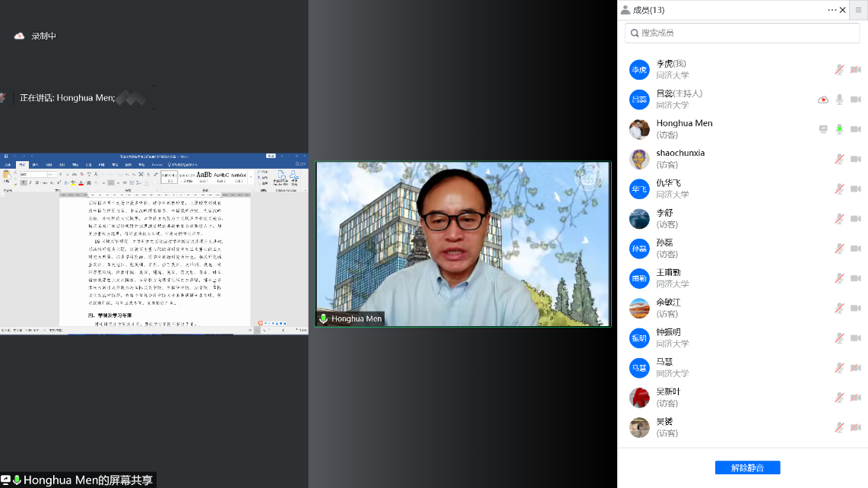868x488 pixels.
Task: Click the 解除静音 unmute button
Action: click(x=747, y=467)
